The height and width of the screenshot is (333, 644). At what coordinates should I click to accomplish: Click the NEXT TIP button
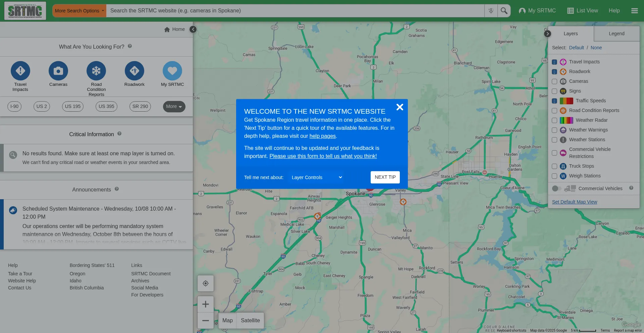click(x=385, y=177)
